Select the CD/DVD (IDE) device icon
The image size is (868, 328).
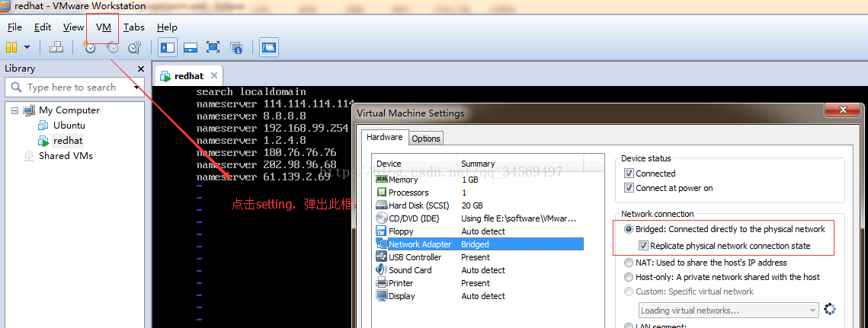pyautogui.click(x=381, y=218)
